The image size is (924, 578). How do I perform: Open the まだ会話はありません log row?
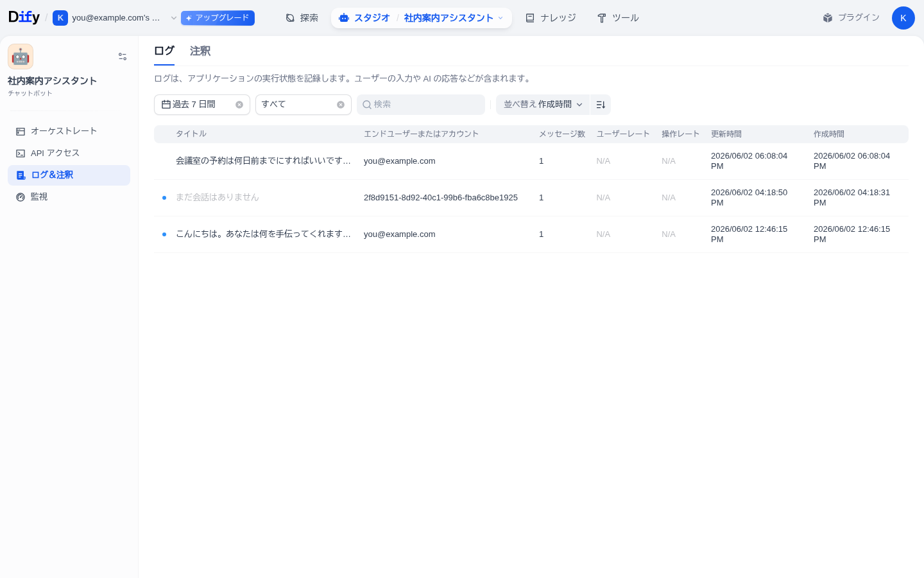531,198
